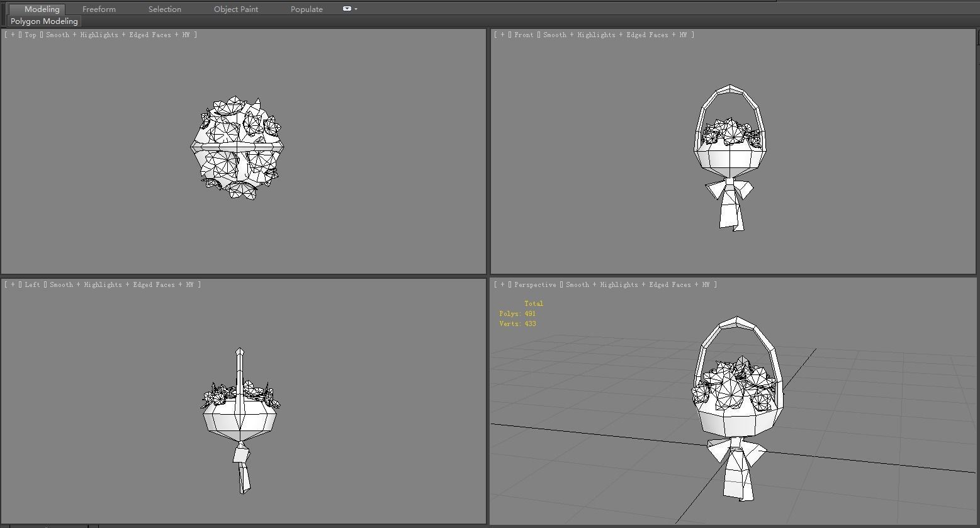The height and width of the screenshot is (528, 980).
Task: Open Left viewport Smooth + Highlights shading menu
Action: pos(121,284)
